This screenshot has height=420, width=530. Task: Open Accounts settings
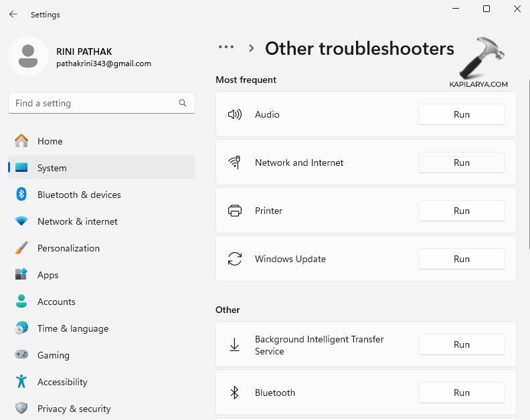(56, 302)
